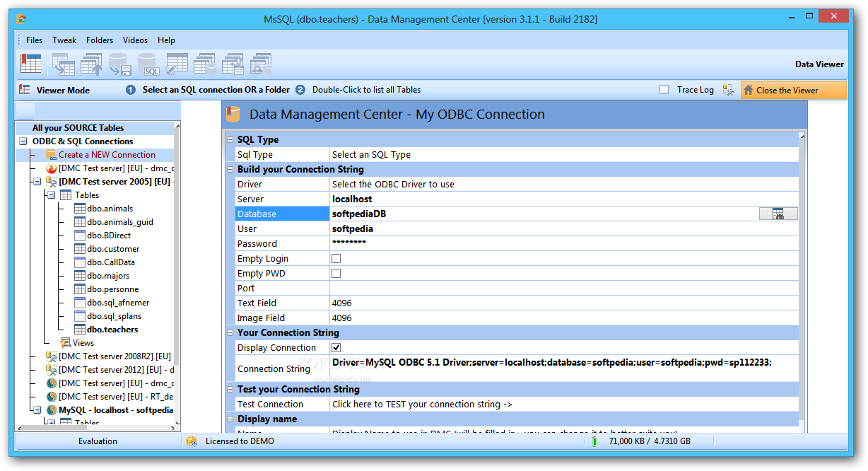This screenshot has height=471, width=868.
Task: Click the Text Field value 4096
Action: (564, 303)
